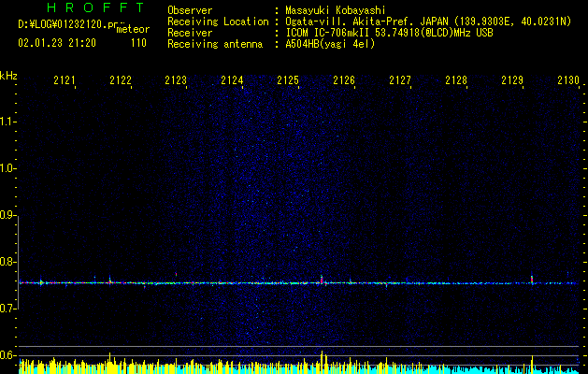This screenshot has width=588, height=374.
Task: Click the 0.6 kHz axis label
Action: click(x=7, y=355)
